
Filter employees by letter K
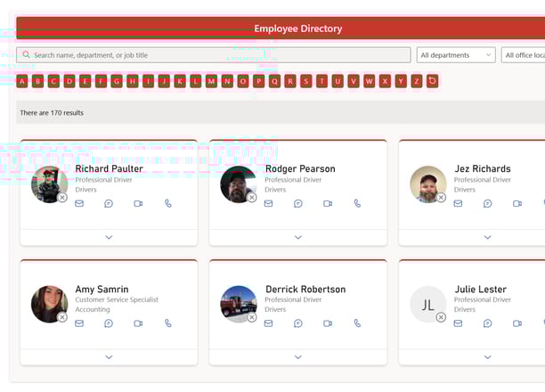(180, 81)
